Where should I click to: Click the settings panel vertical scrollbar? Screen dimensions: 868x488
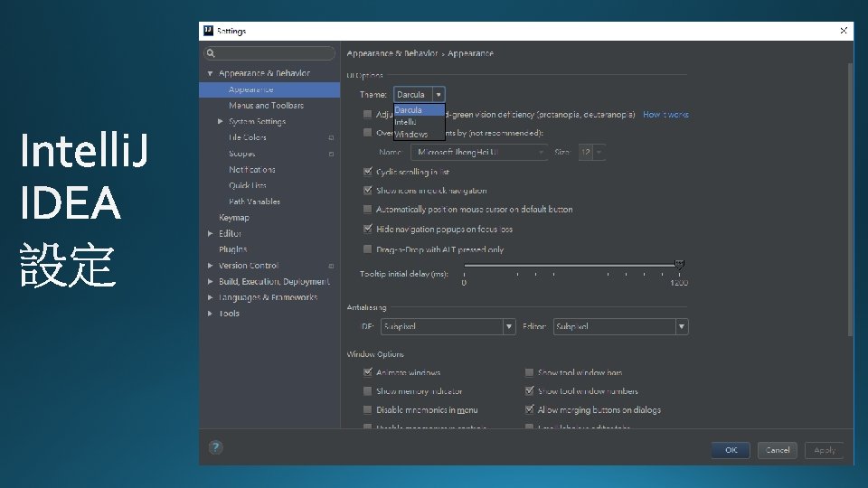click(x=850, y=199)
